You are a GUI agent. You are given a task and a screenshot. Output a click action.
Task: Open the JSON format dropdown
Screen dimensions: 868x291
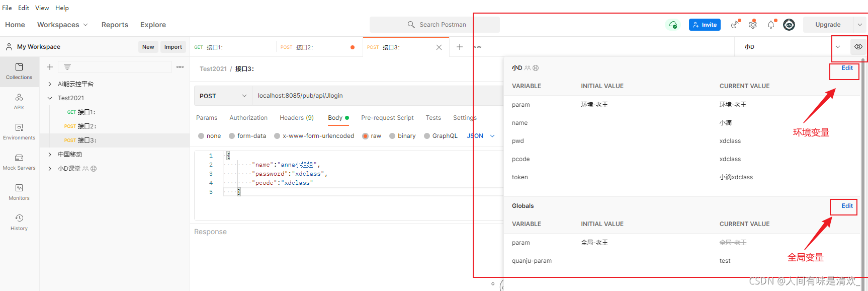[481, 136]
